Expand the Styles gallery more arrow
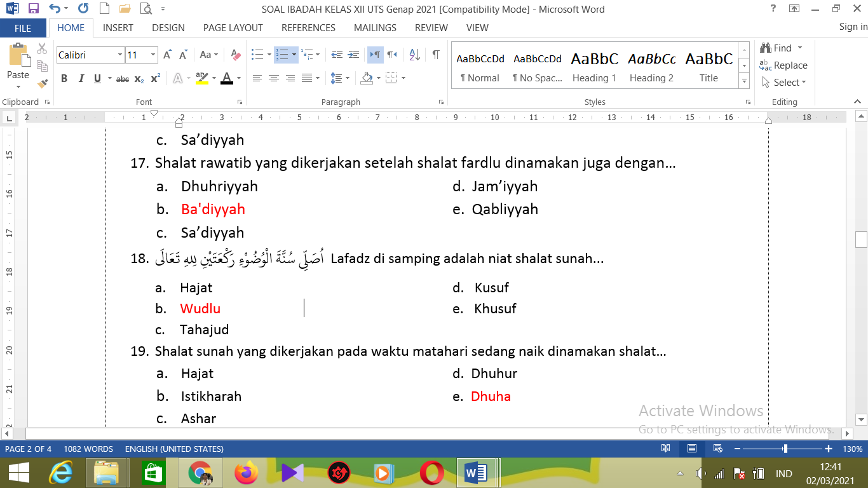 [743, 83]
